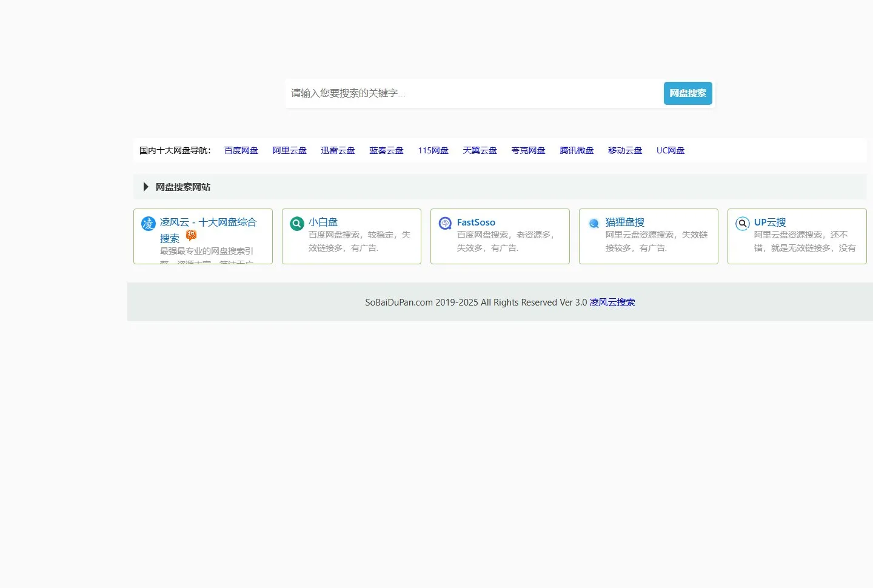Open the 百度网盘 navigation link
The height and width of the screenshot is (588, 873).
(x=241, y=150)
